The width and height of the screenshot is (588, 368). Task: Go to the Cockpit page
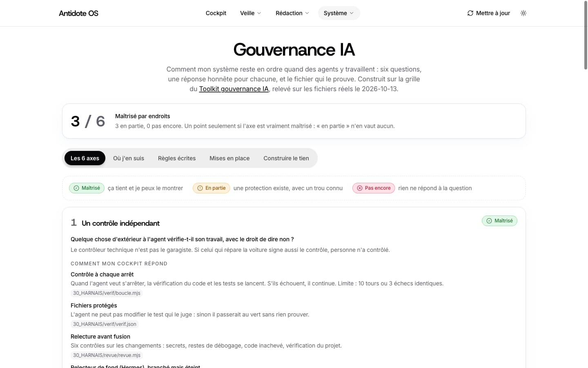tap(216, 13)
